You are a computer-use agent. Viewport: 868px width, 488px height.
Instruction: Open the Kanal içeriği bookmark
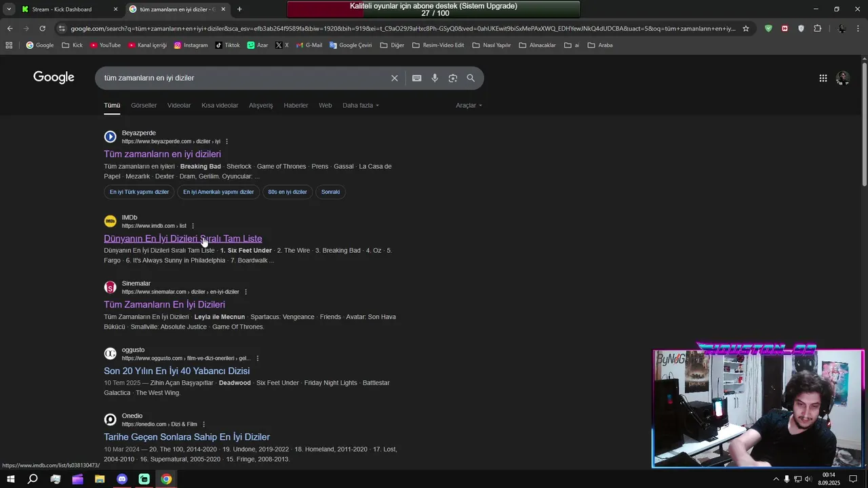pos(146,45)
